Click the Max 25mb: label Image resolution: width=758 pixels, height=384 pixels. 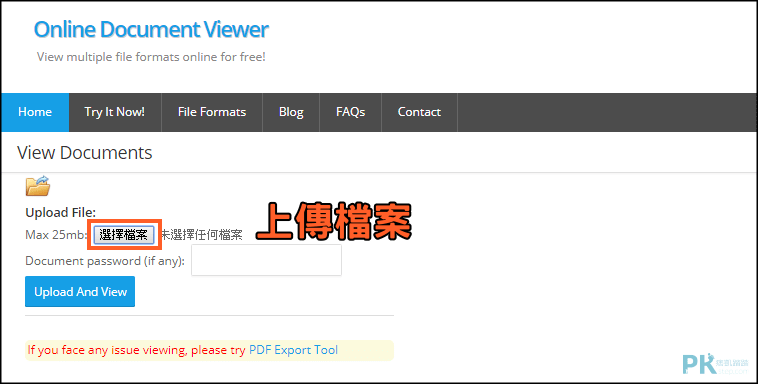56,235
